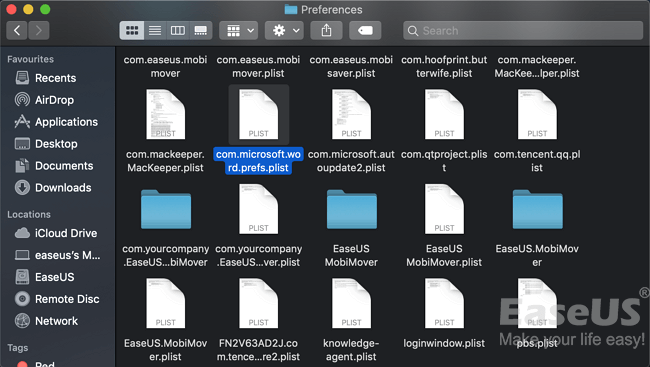
Task: Select the EaseUS MobiMover.plist file icon
Action: click(444, 209)
